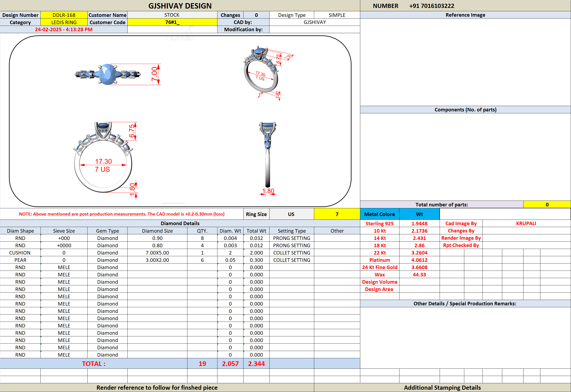
Task: Select the Wax weight value 44.33
Action: pos(419,275)
